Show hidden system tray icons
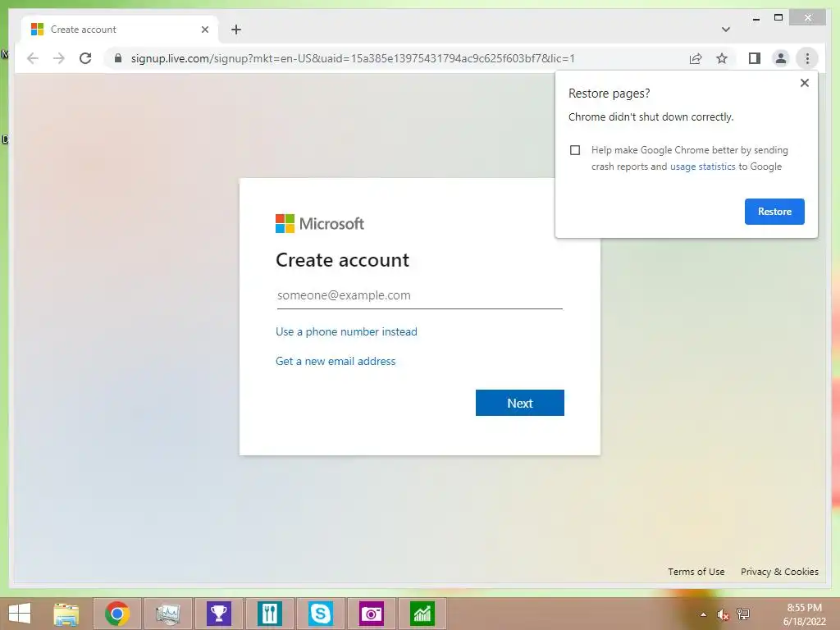The width and height of the screenshot is (840, 630). point(703,614)
